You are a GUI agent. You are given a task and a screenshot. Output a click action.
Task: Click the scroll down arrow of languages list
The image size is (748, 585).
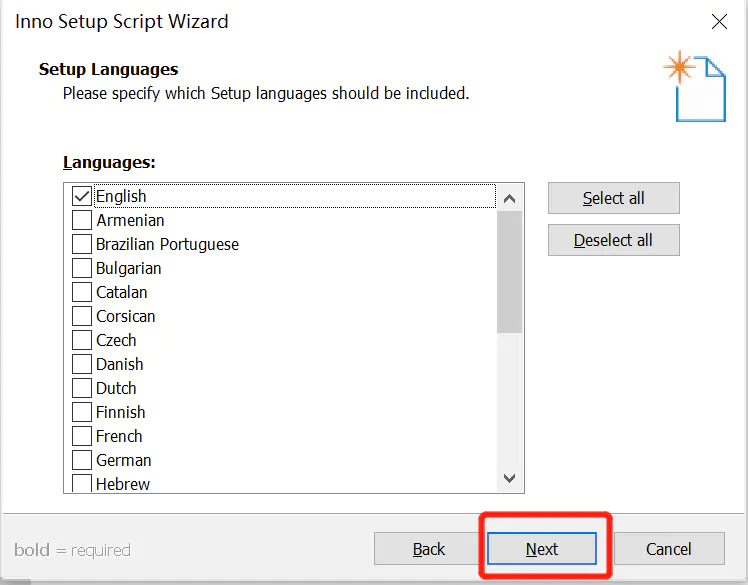click(x=509, y=478)
